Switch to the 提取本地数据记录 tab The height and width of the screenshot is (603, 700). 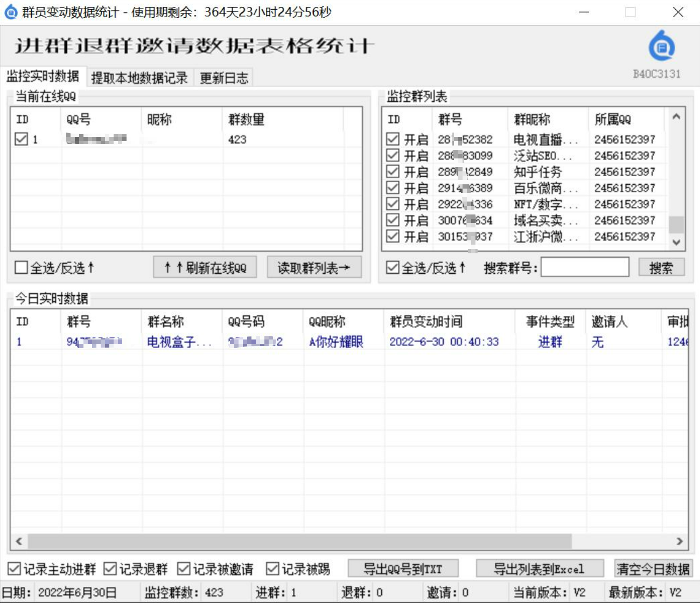pyautogui.click(x=139, y=78)
